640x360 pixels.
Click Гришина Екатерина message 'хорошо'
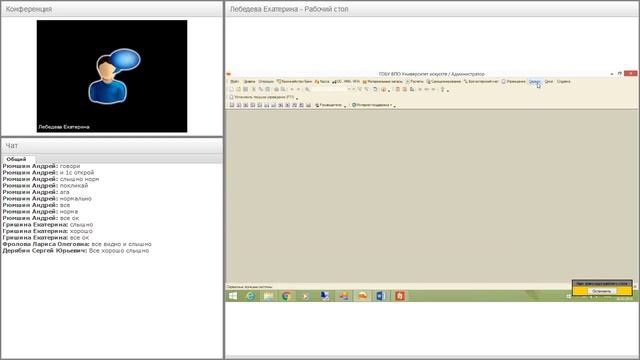pyautogui.click(x=81, y=231)
